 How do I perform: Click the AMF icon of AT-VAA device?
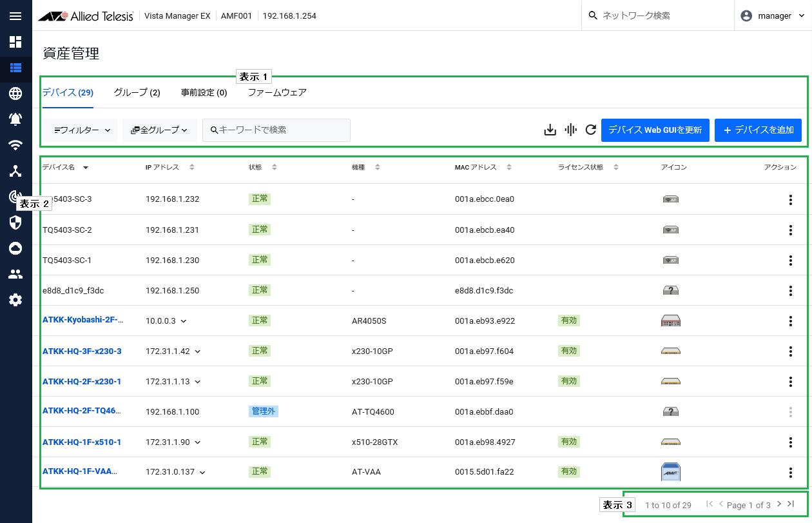pyautogui.click(x=671, y=472)
